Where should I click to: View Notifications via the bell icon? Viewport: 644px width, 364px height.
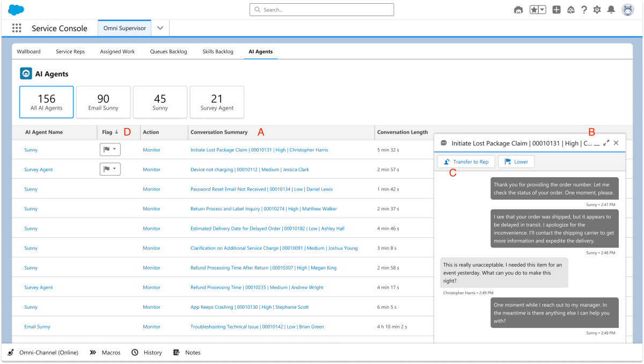pyautogui.click(x=610, y=9)
